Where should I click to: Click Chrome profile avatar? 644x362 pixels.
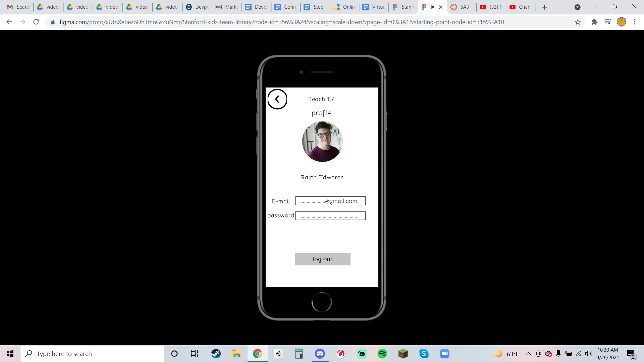621,22
